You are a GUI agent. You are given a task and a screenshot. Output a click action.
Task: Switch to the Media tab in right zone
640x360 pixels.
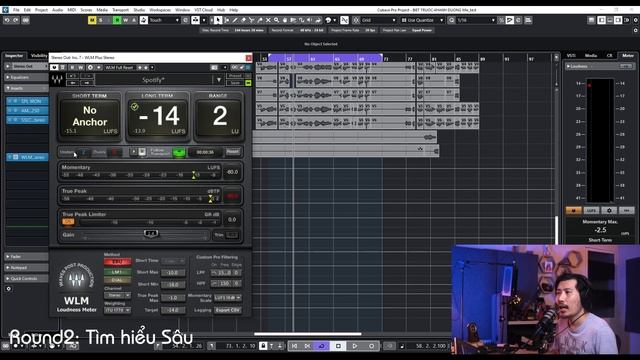591,56
